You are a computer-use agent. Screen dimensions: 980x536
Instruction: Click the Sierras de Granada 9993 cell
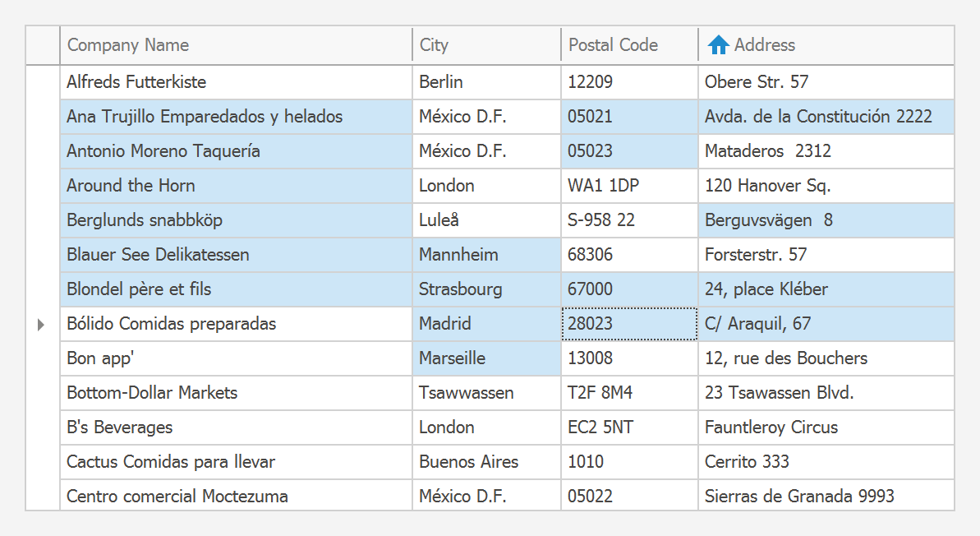pos(798,497)
